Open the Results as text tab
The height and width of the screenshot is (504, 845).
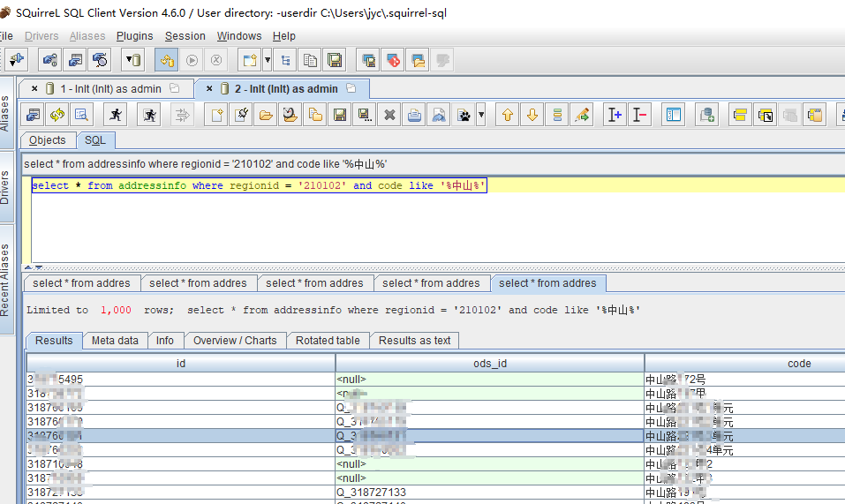tap(414, 341)
